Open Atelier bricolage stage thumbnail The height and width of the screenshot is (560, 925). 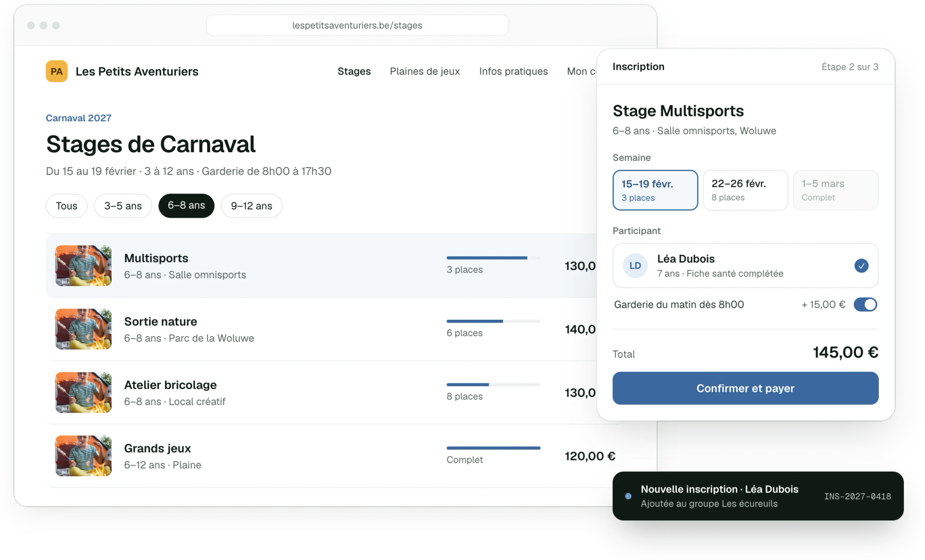[x=83, y=392]
